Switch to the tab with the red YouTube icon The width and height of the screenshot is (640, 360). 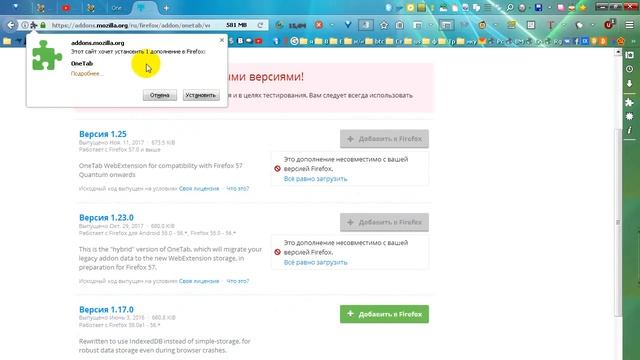coord(66,8)
